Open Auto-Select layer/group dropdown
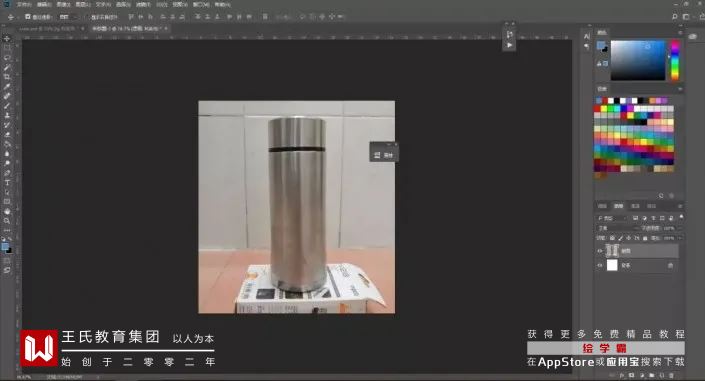 click(x=68, y=17)
